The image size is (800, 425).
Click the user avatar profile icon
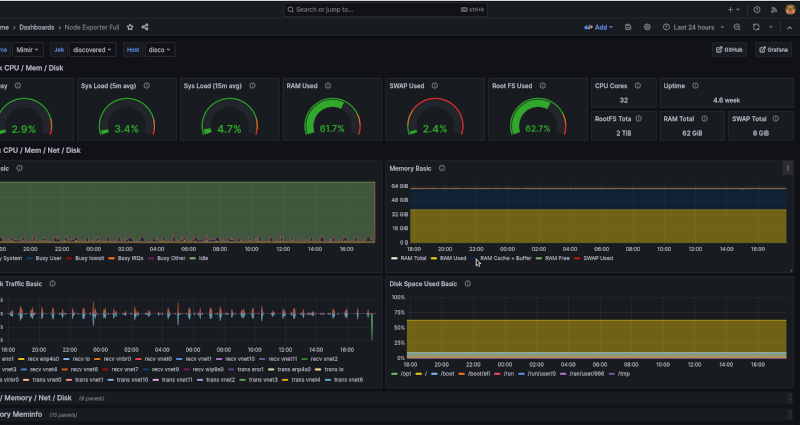(789, 9)
